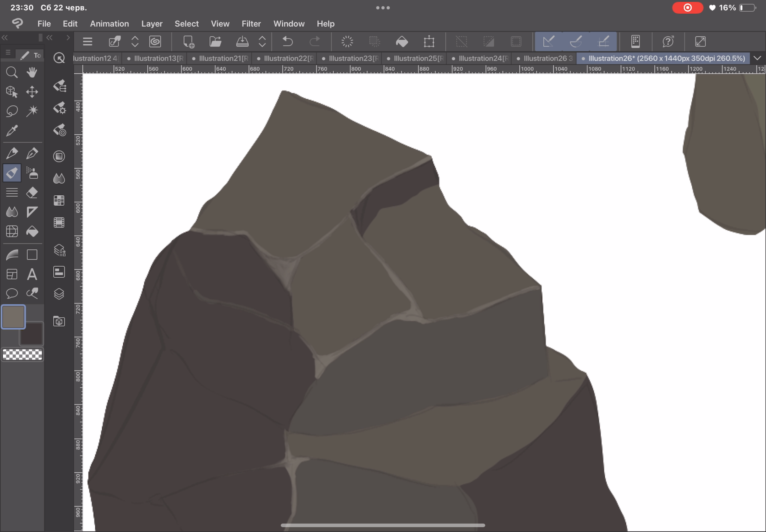Toggle Snap to Special Ruler button
Image resolution: width=766 pixels, height=532 pixels.
(576, 42)
